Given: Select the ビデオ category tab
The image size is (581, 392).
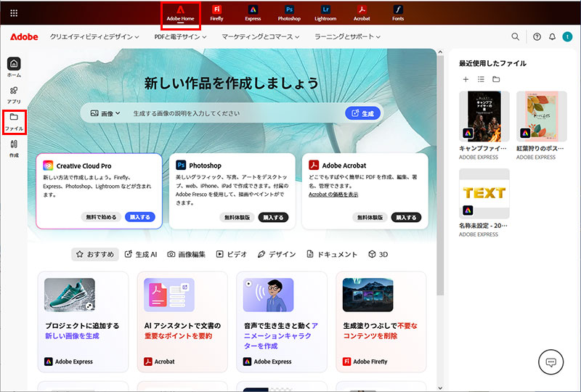Looking at the screenshot, I should tap(232, 254).
